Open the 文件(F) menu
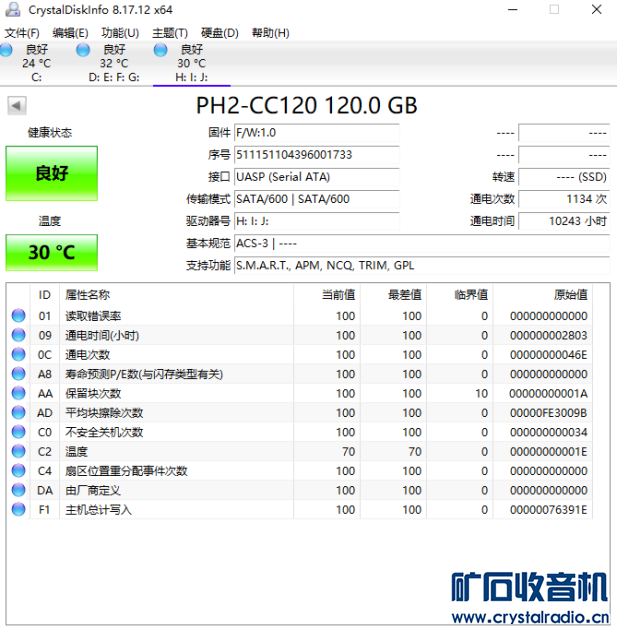Viewport: 617px width, 630px height. point(22,33)
